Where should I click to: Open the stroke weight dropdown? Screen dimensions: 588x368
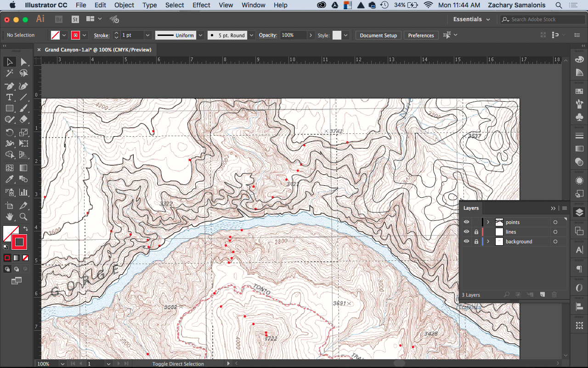click(147, 35)
